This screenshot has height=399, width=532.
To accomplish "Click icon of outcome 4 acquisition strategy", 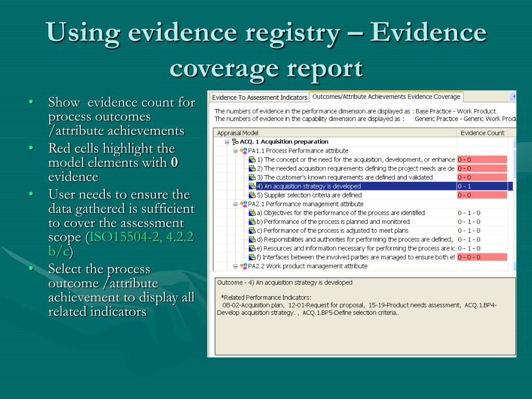I will point(252,186).
